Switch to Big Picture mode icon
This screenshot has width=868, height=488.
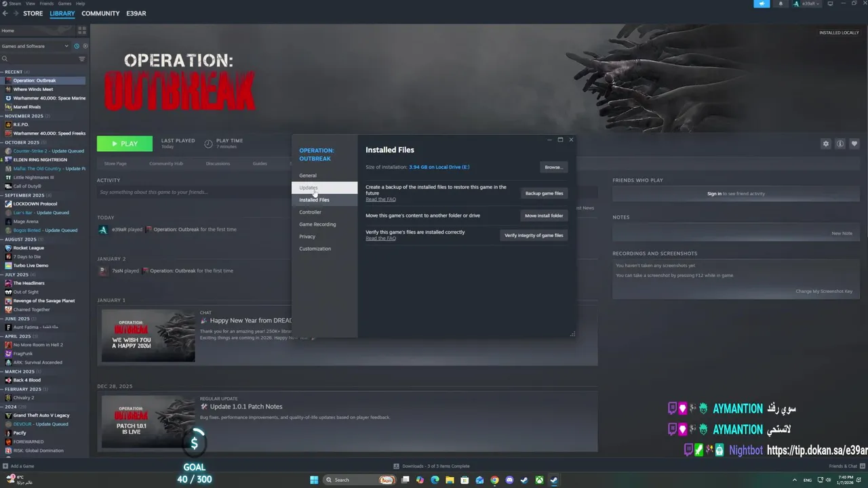(830, 3)
